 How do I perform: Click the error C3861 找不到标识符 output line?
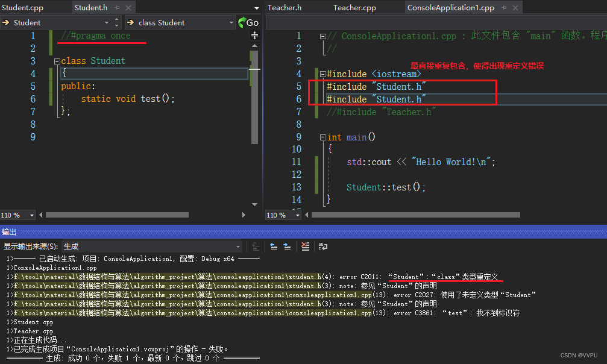(x=263, y=313)
